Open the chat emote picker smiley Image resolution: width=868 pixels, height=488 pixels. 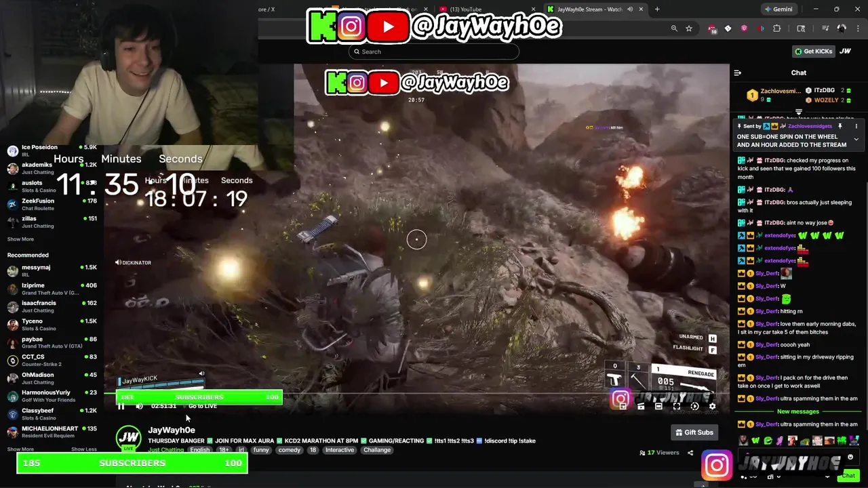click(x=850, y=457)
